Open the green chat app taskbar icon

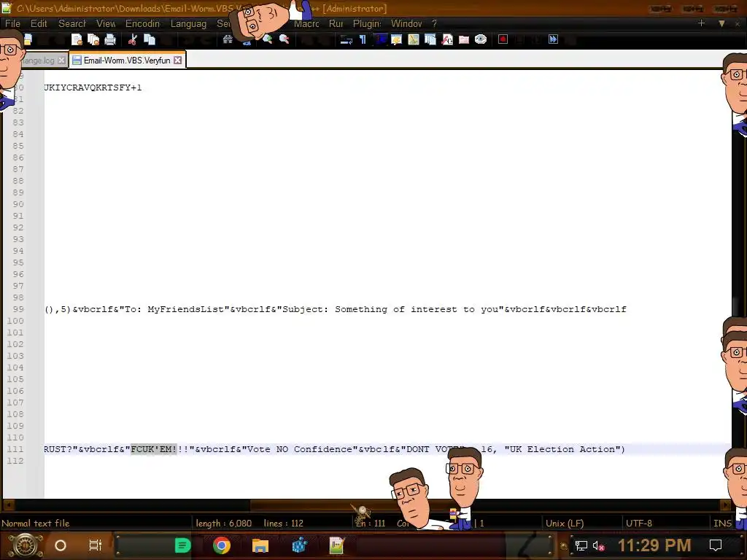[182, 545]
